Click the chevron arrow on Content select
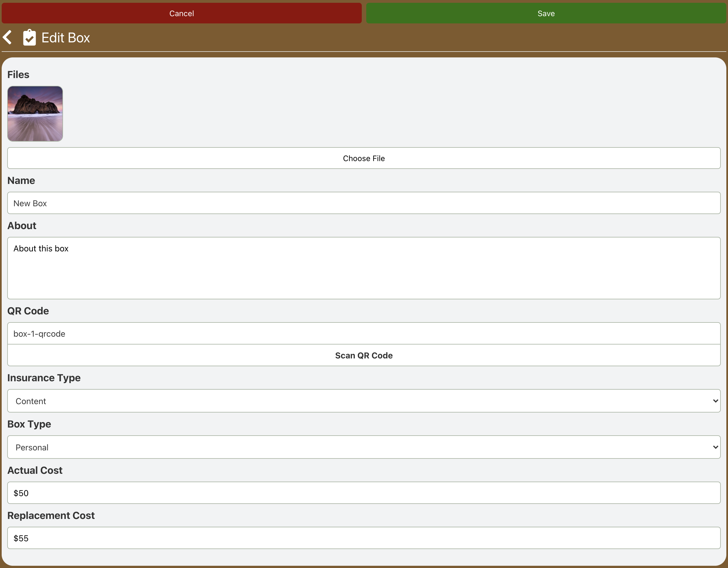The image size is (728, 568). (715, 401)
